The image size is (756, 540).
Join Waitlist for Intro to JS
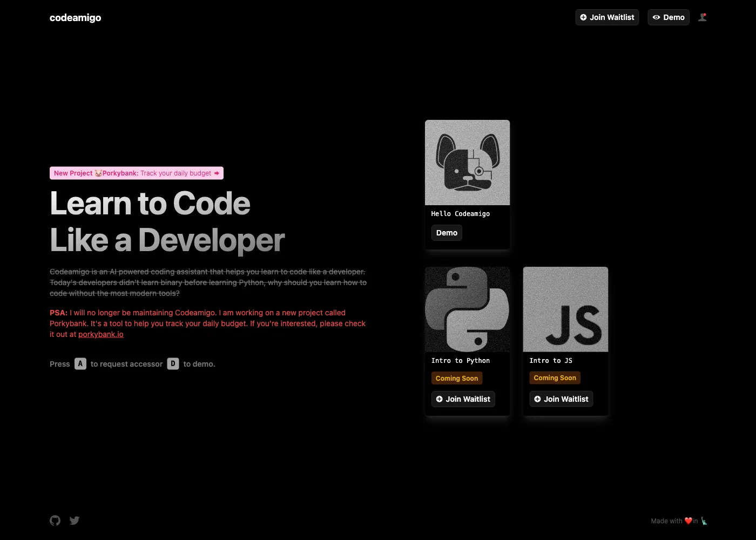pyautogui.click(x=561, y=399)
